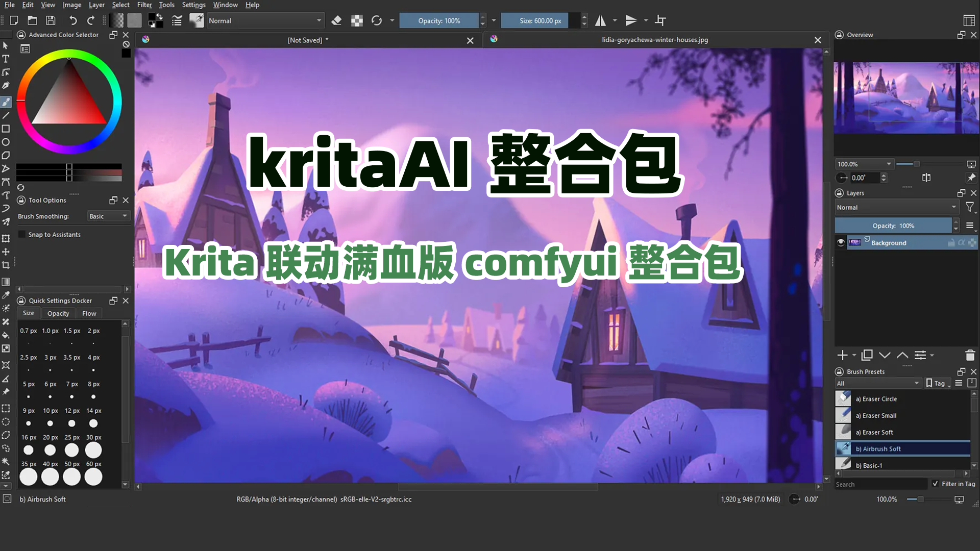Delete the selected layer with the trash icon
The width and height of the screenshot is (980, 551).
969,355
